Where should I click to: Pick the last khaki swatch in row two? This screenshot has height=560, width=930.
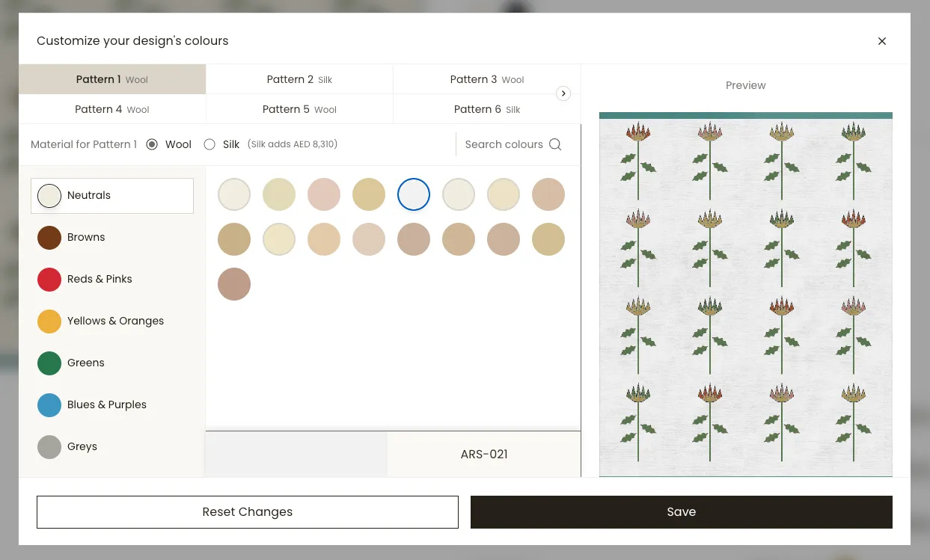tap(548, 239)
